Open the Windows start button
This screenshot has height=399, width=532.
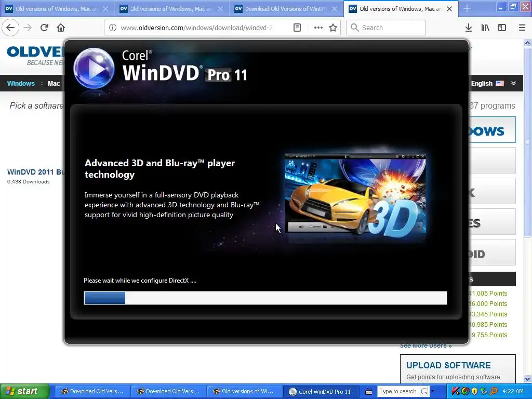[x=25, y=391]
